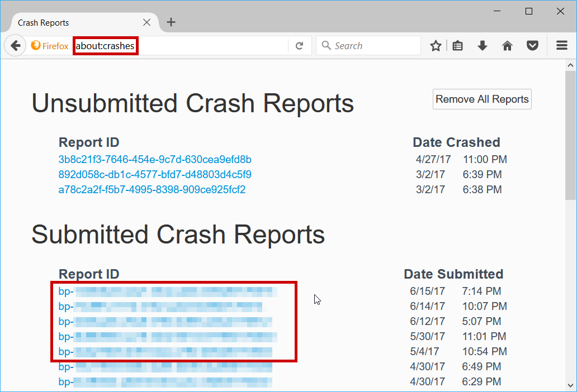Click the Remove All Reports button
Screen dimensions: 577x392
482,99
